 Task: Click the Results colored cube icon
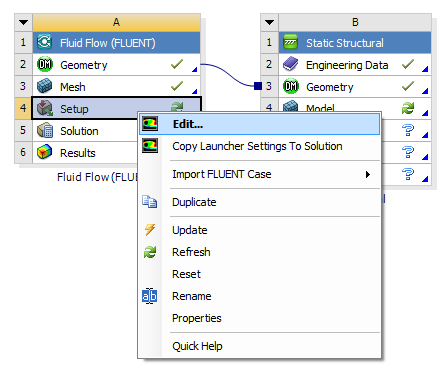click(x=45, y=152)
